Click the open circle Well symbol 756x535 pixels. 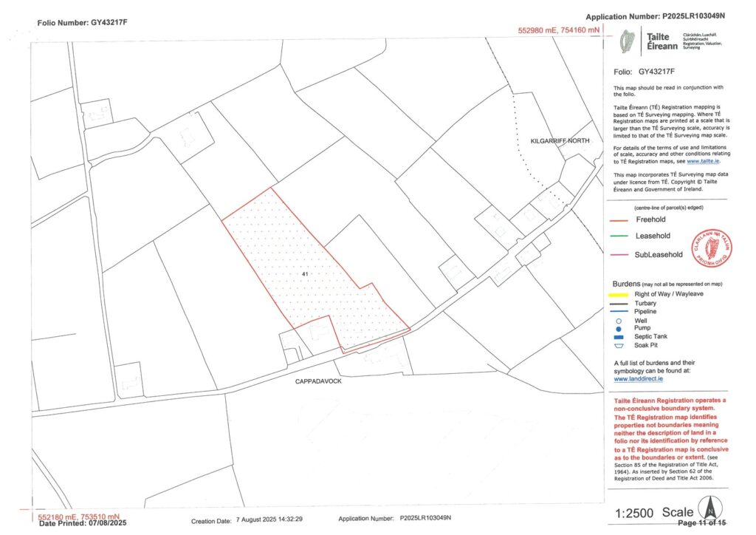pos(619,321)
